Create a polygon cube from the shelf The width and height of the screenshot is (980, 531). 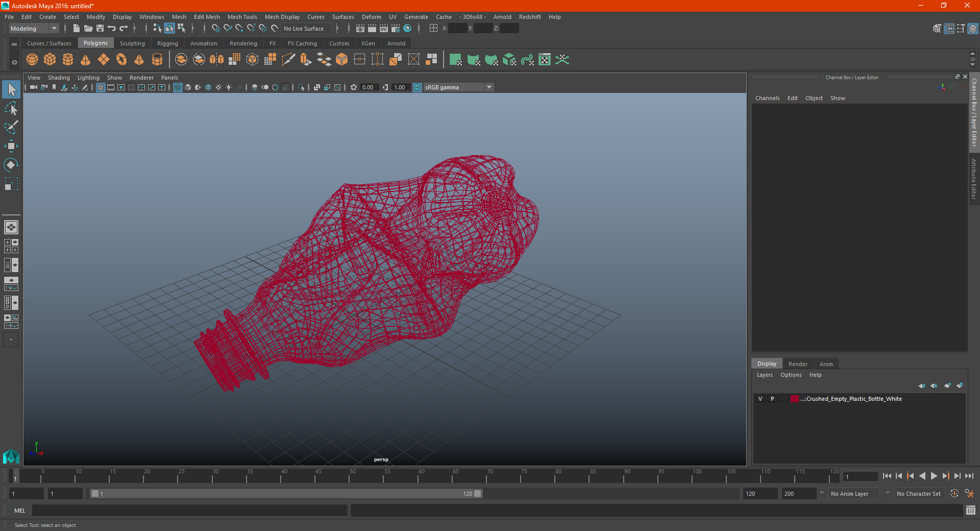(50, 60)
